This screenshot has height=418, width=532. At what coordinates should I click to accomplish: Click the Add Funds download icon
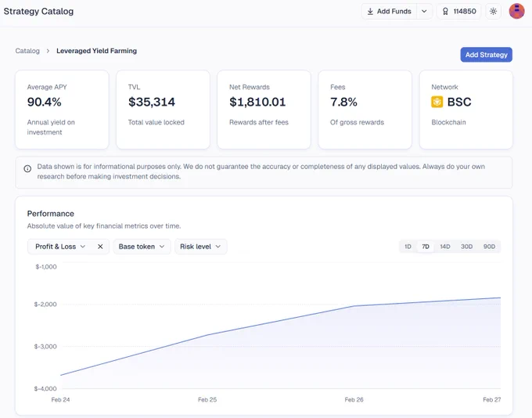coord(370,11)
